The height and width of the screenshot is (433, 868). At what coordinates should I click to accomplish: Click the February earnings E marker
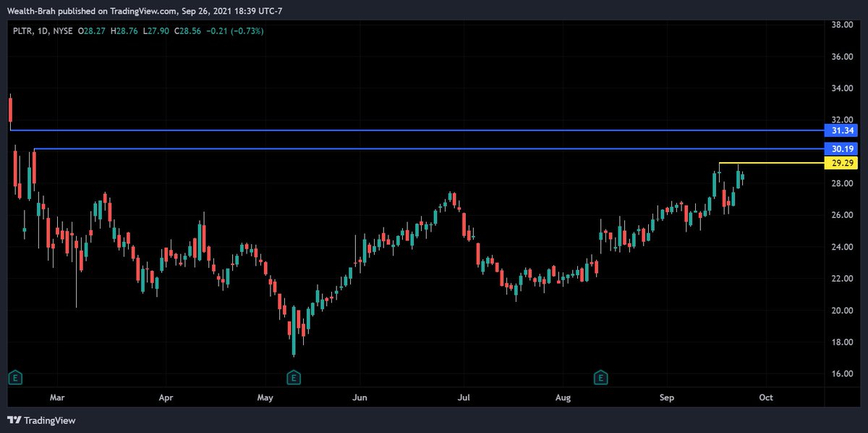coord(15,377)
